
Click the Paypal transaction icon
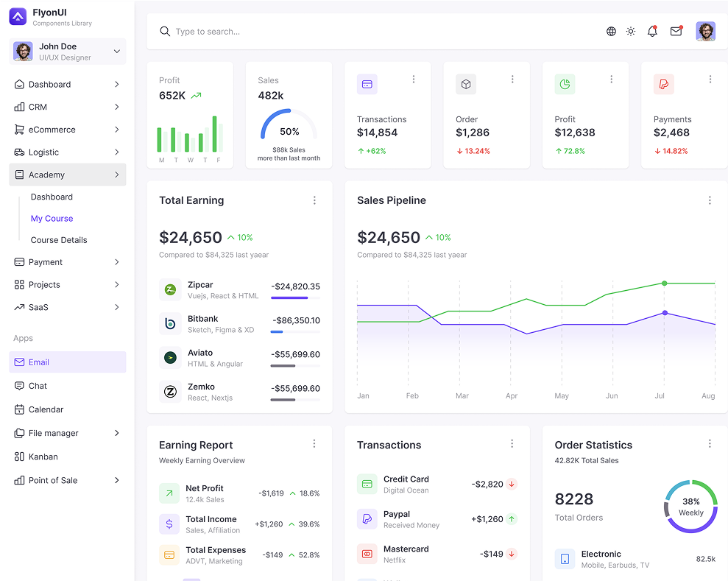tap(367, 518)
